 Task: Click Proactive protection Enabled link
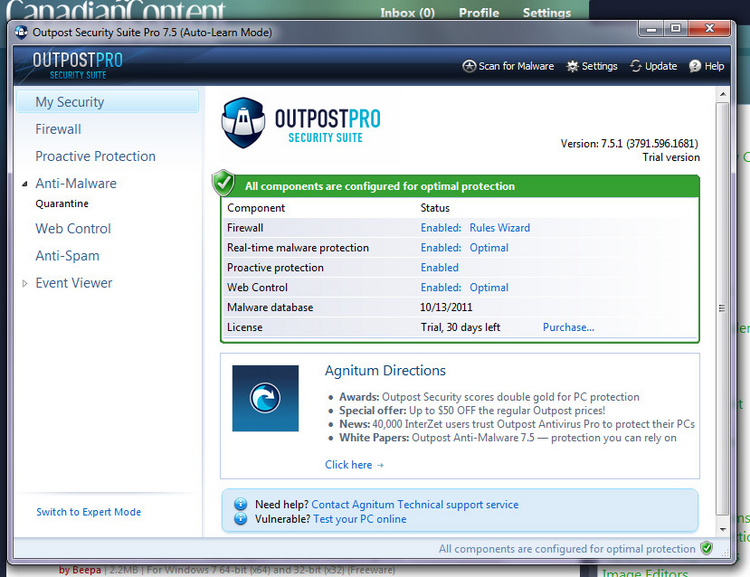(440, 267)
